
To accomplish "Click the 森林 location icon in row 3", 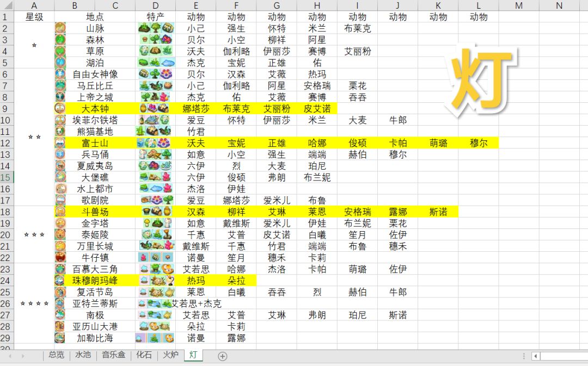I will coord(60,40).
